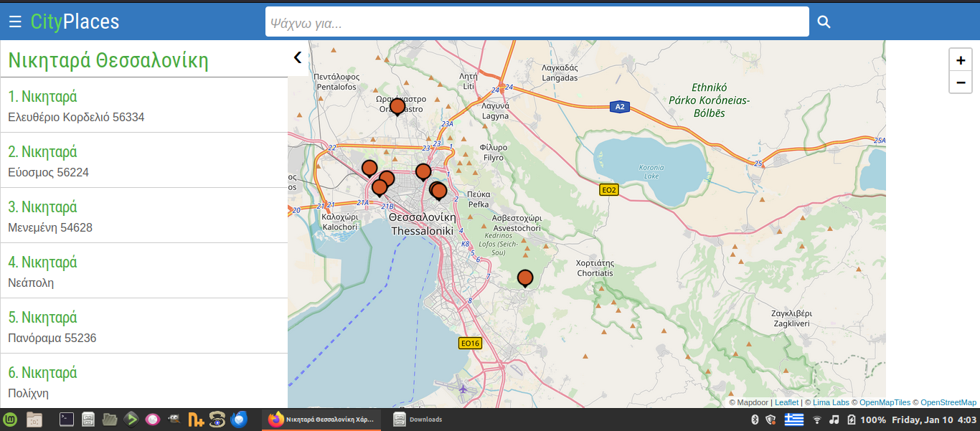Launch the terminal from the taskbar
Screen dimensions: 980x431
point(67,420)
